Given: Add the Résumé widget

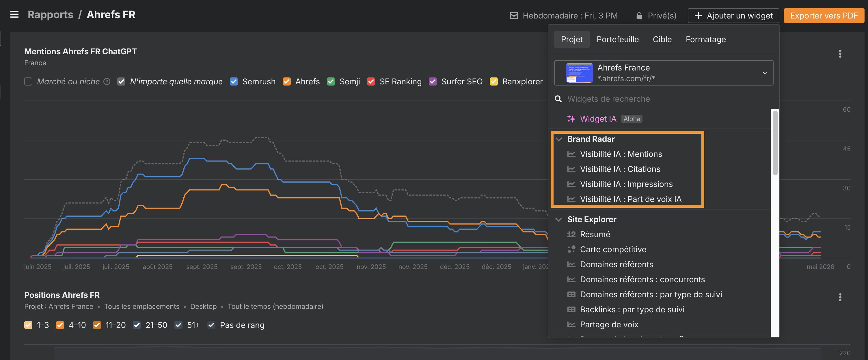Looking at the screenshot, I should coord(595,234).
